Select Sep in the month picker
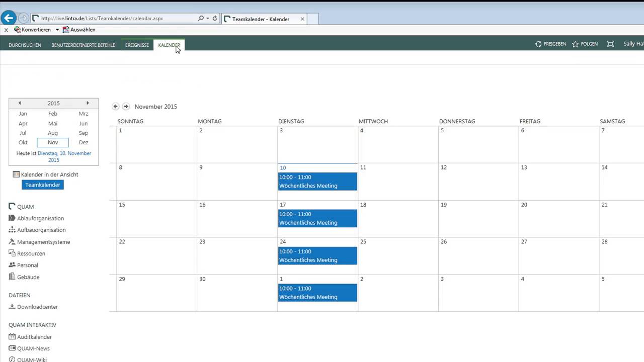Screen dimensions: 644x362 pyautogui.click(x=84, y=133)
